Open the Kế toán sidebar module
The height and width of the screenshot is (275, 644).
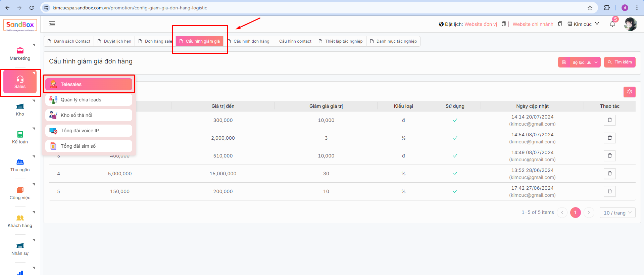[x=20, y=137]
